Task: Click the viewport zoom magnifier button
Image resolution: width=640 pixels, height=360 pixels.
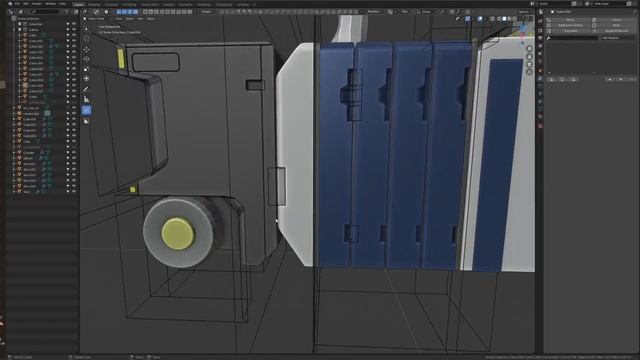Action: click(529, 49)
